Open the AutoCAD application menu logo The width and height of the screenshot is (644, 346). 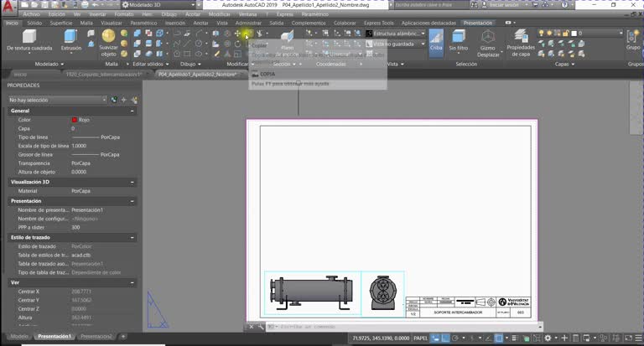coord(8,6)
